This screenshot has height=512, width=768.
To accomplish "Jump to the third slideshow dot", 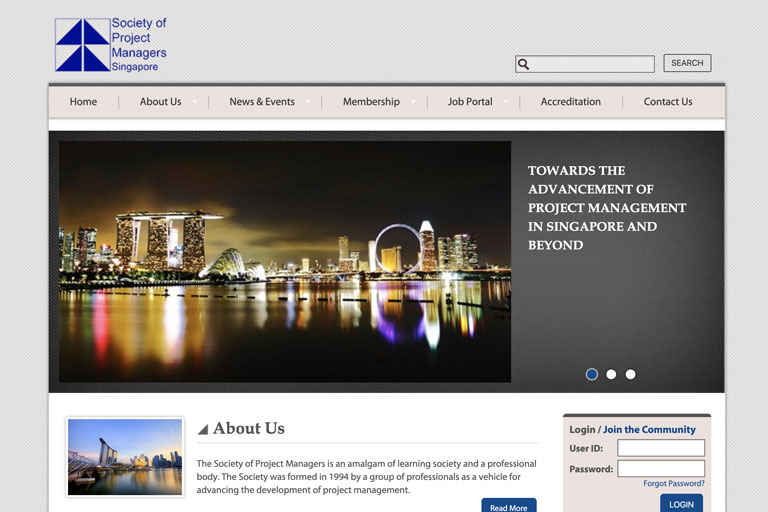I will tap(630, 374).
